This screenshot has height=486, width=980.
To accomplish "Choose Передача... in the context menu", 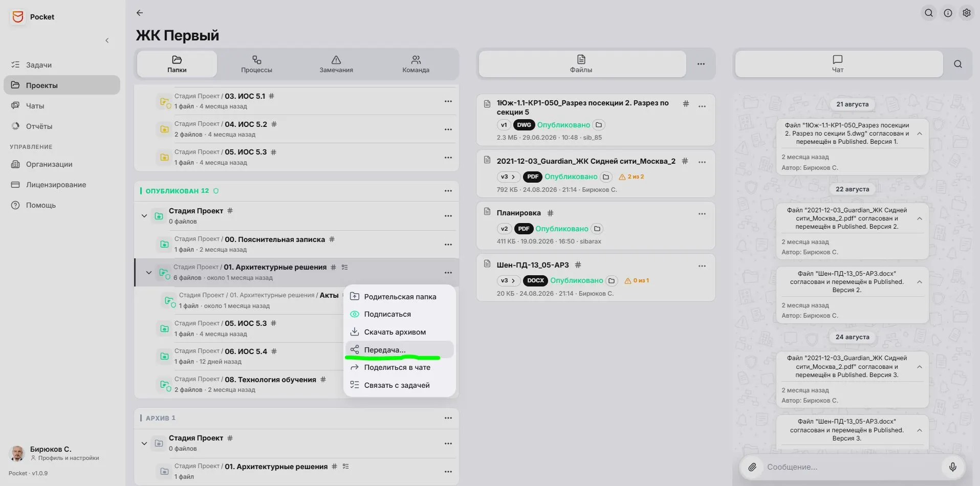I will point(400,350).
